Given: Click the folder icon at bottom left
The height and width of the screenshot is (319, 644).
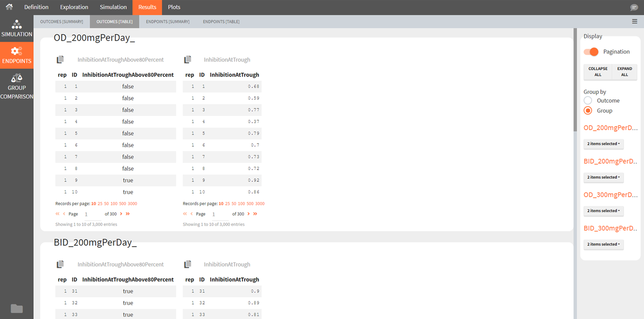Looking at the screenshot, I should click(17, 308).
